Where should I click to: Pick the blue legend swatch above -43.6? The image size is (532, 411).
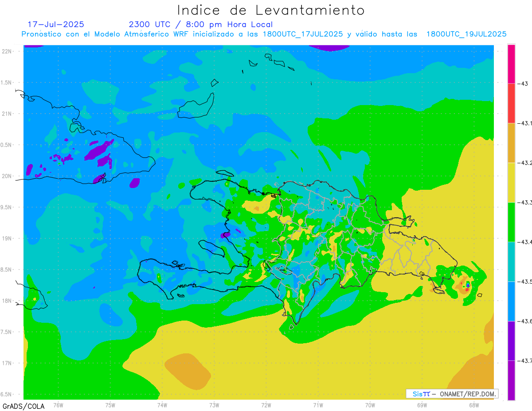[x=511, y=301]
